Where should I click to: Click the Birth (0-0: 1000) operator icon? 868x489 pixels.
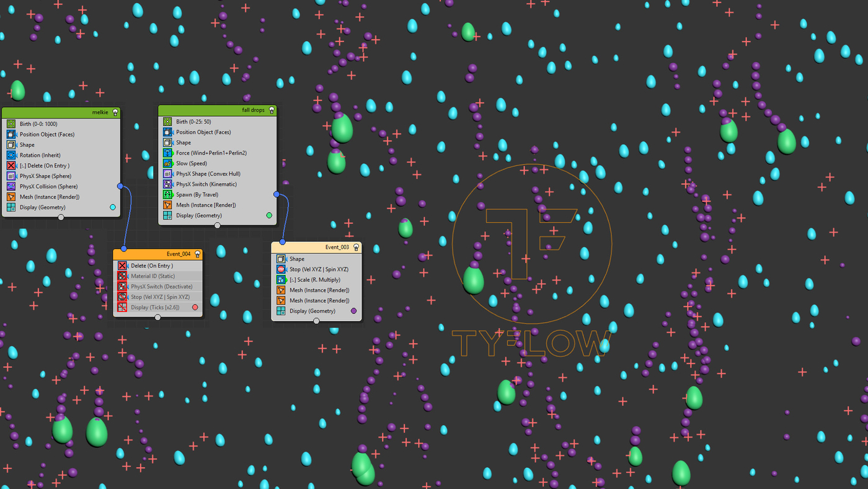(x=11, y=124)
